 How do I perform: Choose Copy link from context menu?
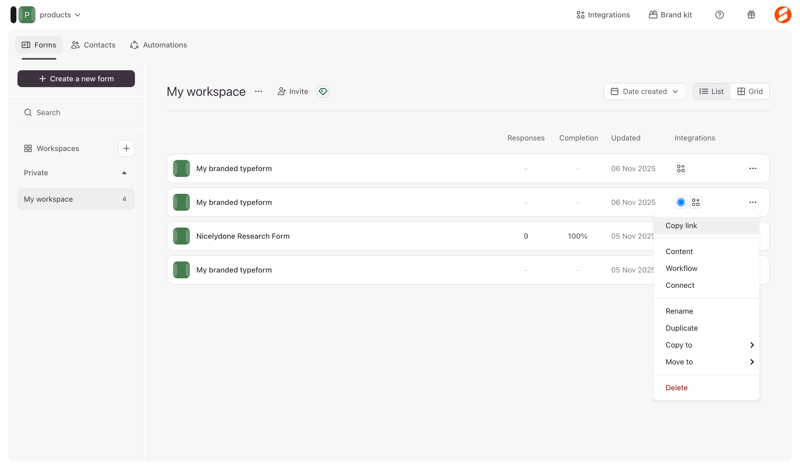click(706, 226)
